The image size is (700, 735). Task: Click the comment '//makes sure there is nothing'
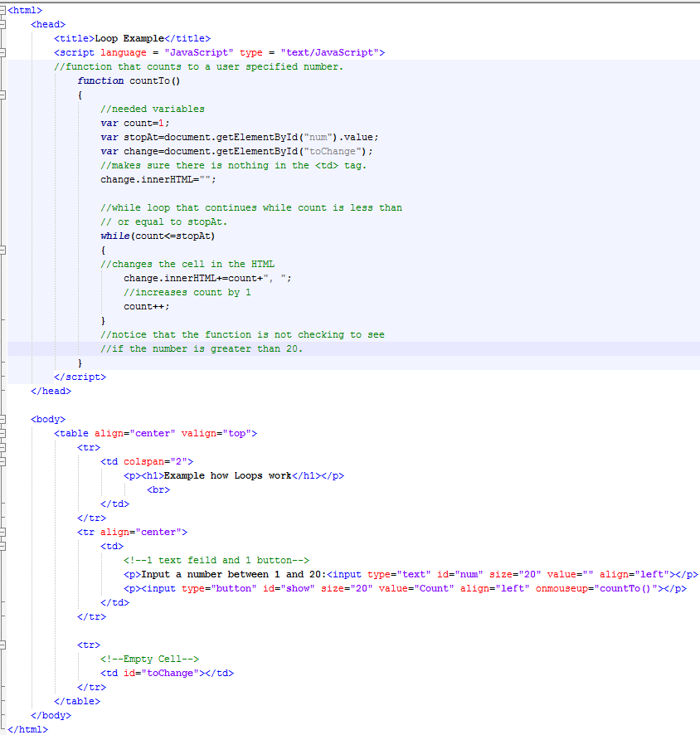233,165
